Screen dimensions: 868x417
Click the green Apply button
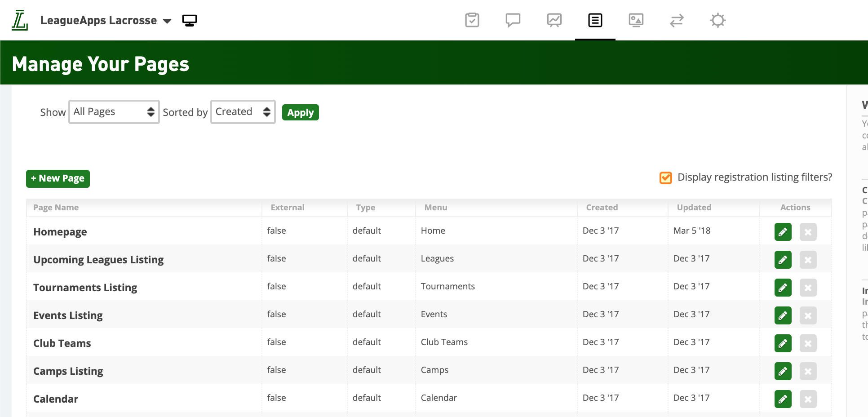click(x=301, y=112)
